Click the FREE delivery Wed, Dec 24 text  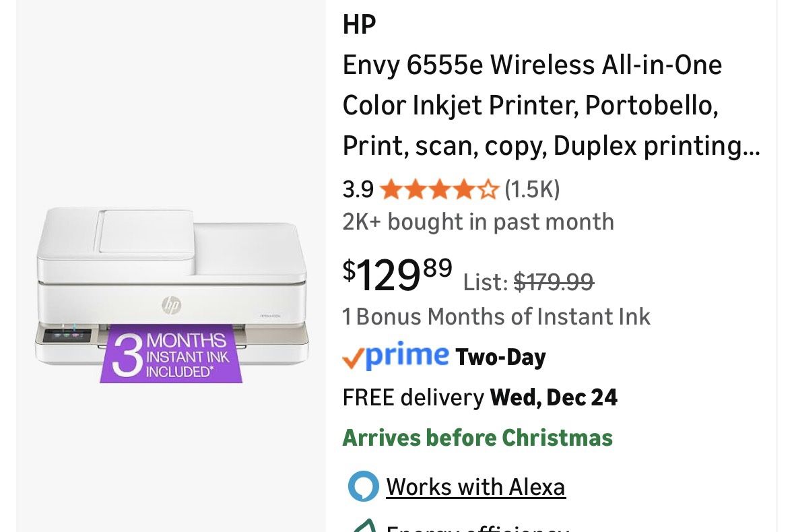(479, 397)
